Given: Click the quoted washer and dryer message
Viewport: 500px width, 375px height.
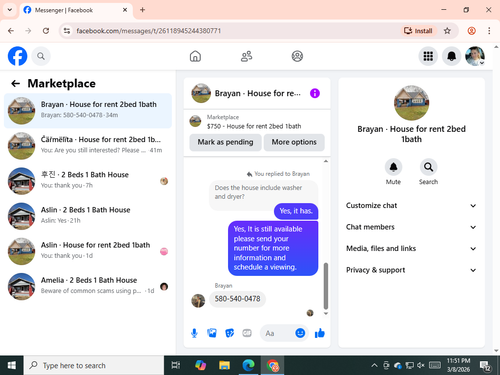Looking at the screenshot, I should (263, 192).
